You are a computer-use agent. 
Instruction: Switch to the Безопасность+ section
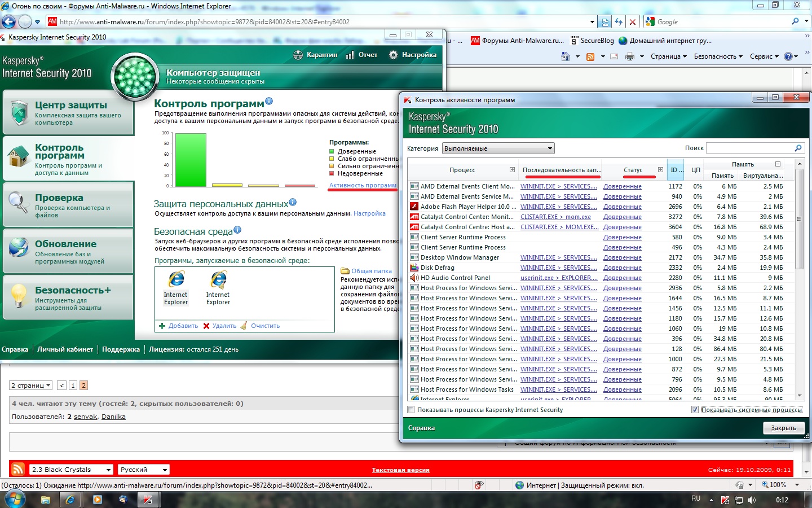pos(68,297)
